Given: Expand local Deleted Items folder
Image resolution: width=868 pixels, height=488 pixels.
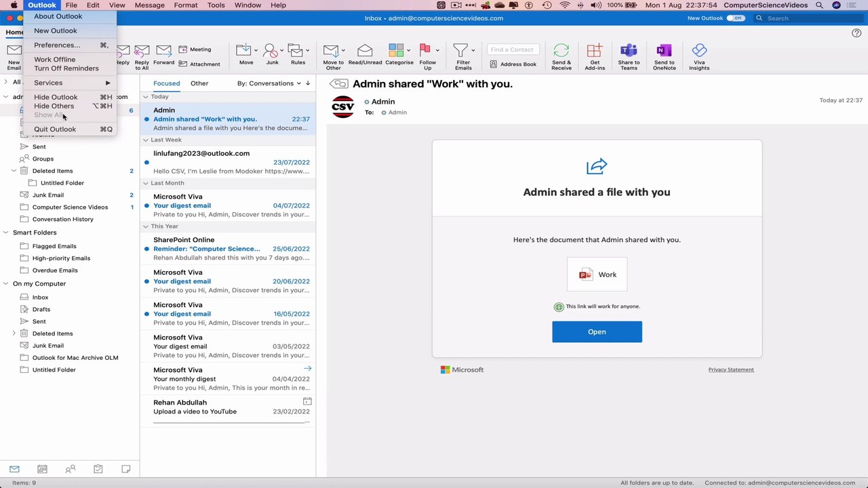Looking at the screenshot, I should [x=14, y=333].
